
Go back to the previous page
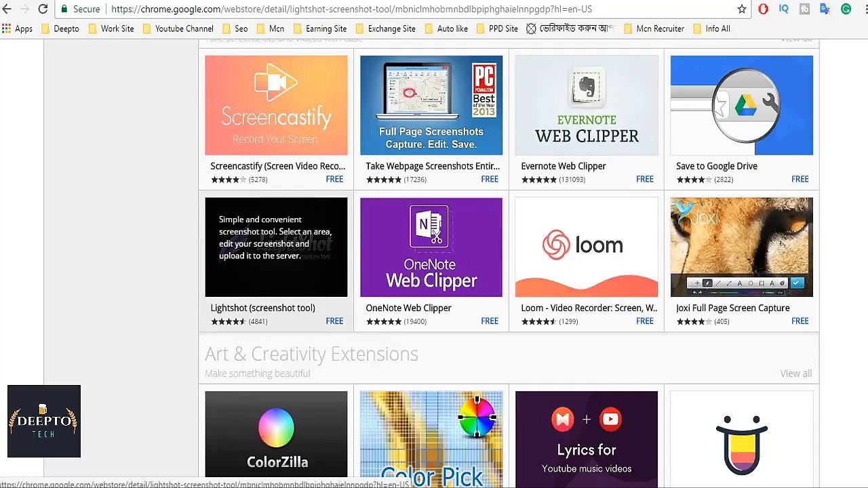point(7,9)
